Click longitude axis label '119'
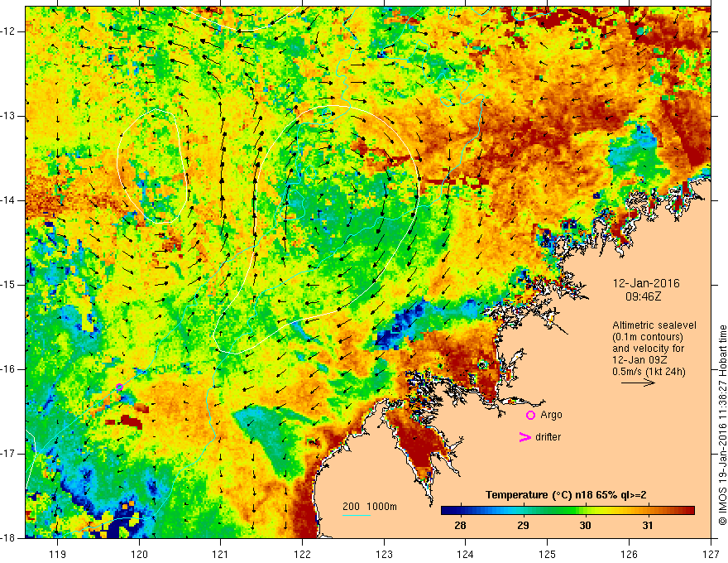The height and width of the screenshot is (563, 728). 58,554
